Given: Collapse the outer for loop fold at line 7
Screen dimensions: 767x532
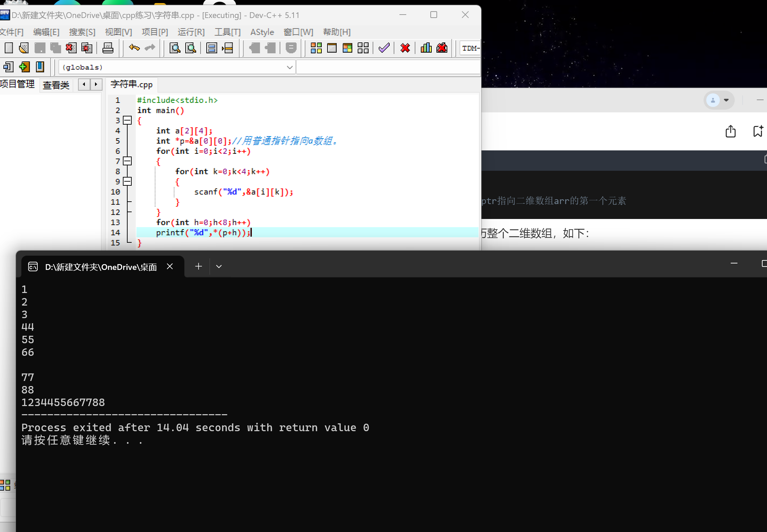Looking at the screenshot, I should pos(127,161).
